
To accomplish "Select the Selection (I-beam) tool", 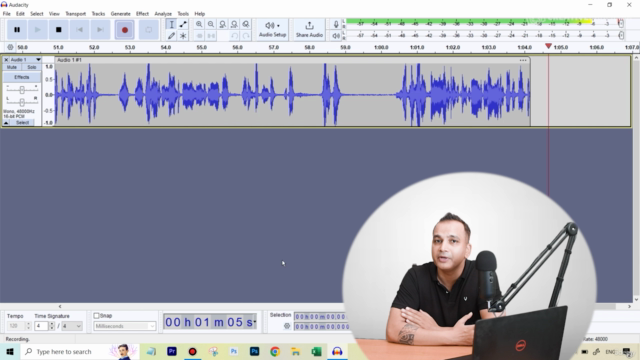I will (x=171, y=24).
